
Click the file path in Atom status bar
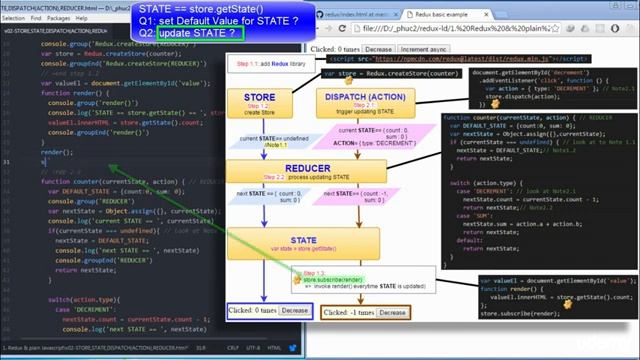[x=95, y=348]
